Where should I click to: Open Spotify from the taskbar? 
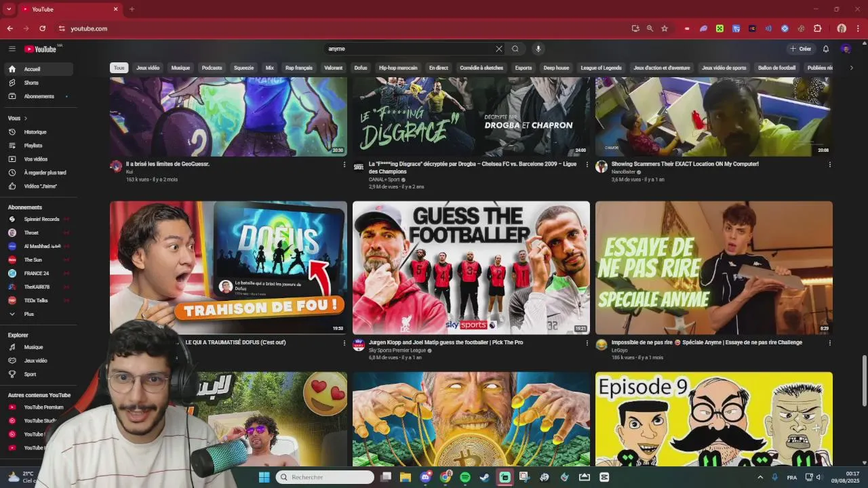465,477
